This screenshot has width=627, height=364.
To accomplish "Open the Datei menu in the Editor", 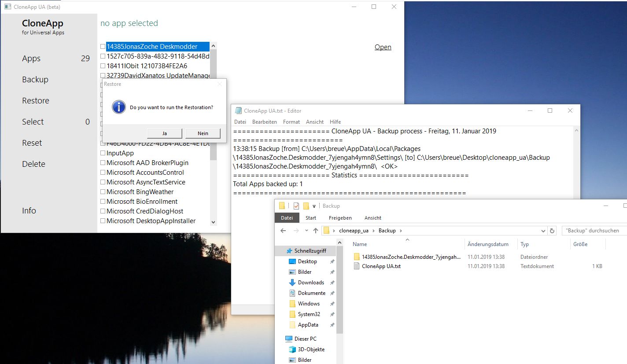I will click(240, 122).
